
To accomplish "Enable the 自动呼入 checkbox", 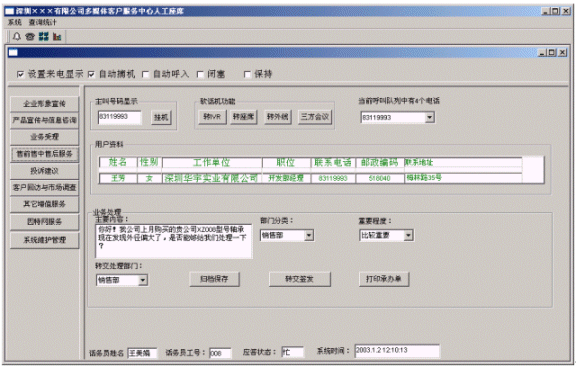I will click(145, 75).
